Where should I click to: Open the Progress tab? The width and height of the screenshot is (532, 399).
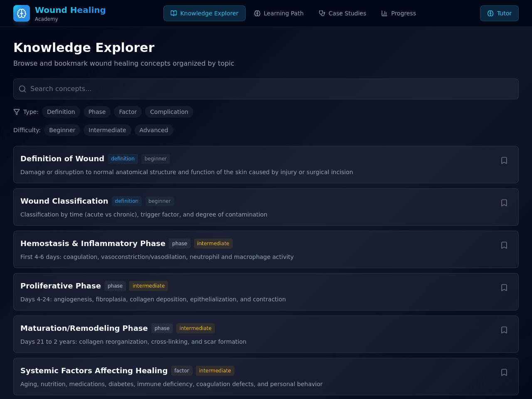(399, 13)
